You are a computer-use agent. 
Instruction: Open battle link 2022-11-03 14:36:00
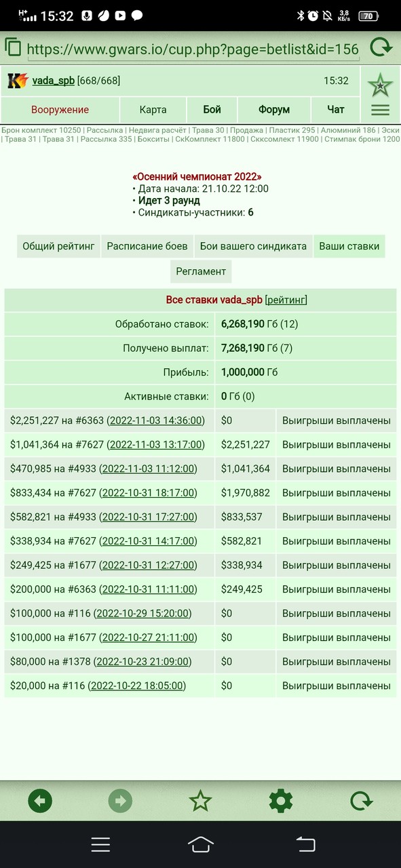tap(156, 420)
